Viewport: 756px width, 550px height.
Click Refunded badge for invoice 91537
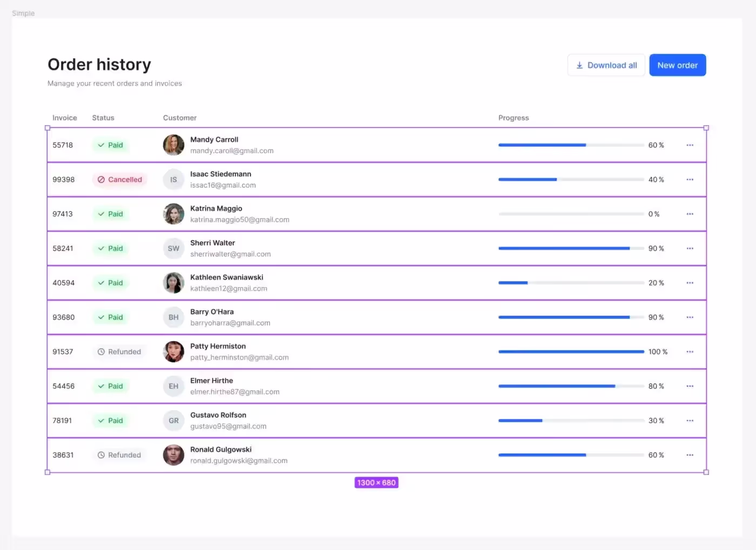119,352
